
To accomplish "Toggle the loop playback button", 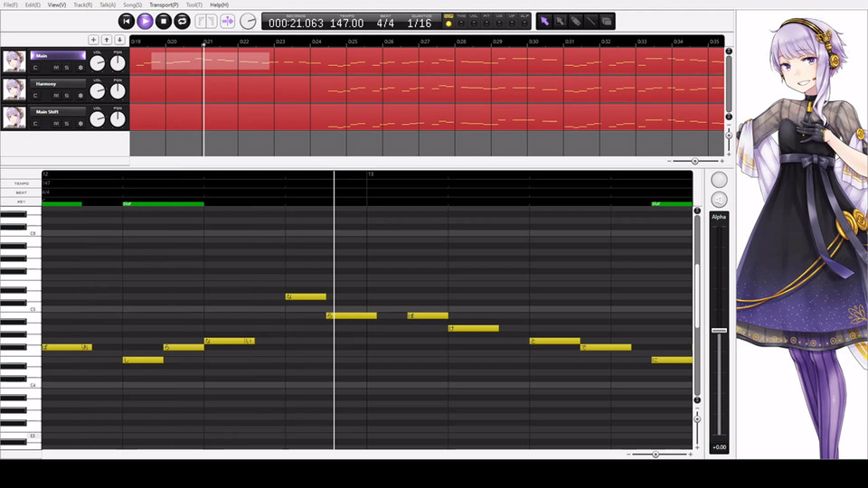I will click(x=182, y=22).
